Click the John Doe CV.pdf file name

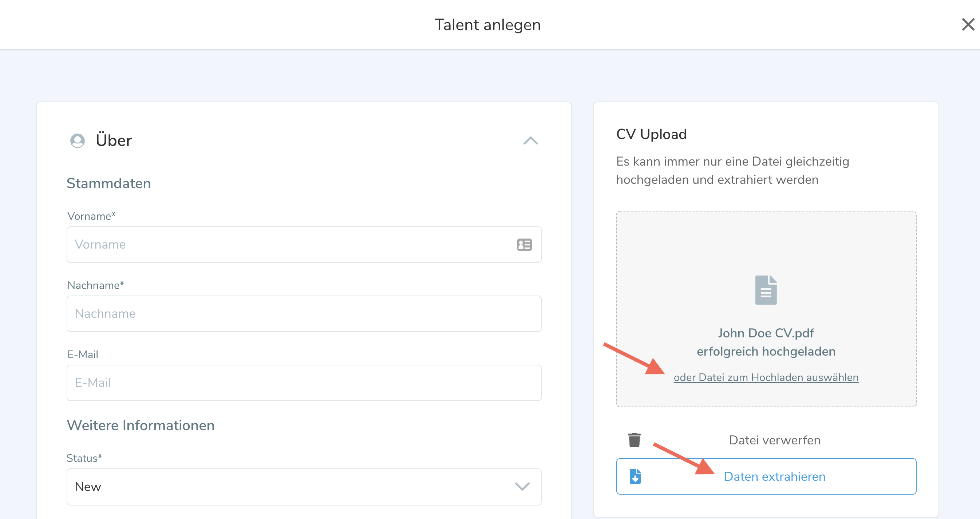[766, 333]
